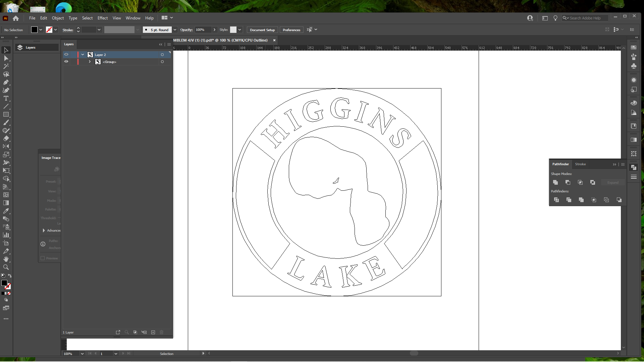Select the Pathfinder tab
Viewport: 644px width, 362px height.
tap(560, 164)
